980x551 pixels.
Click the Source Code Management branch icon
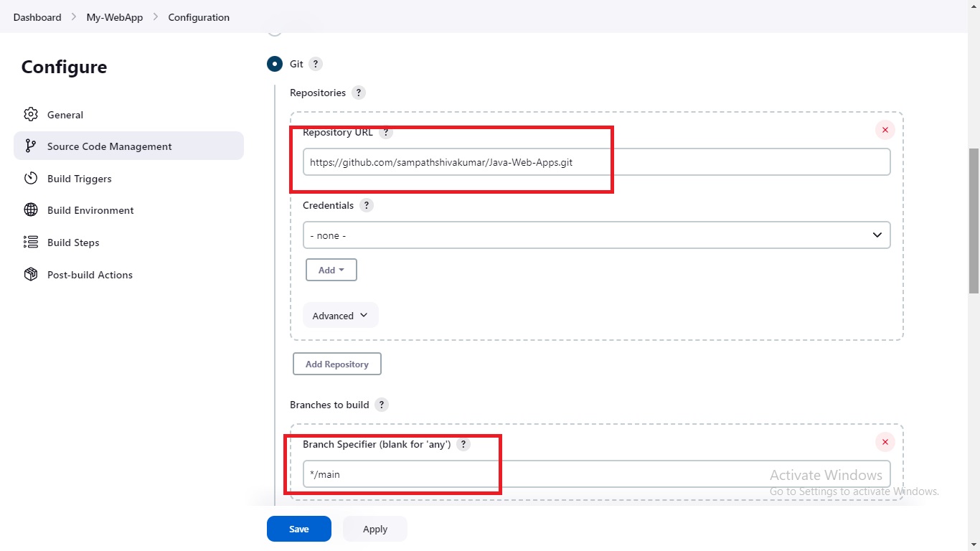30,146
